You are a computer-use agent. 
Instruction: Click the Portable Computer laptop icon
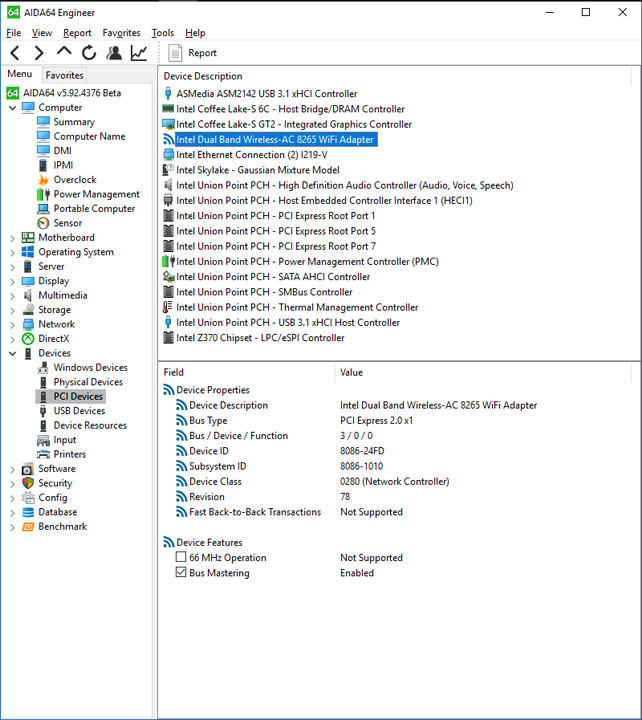point(43,208)
